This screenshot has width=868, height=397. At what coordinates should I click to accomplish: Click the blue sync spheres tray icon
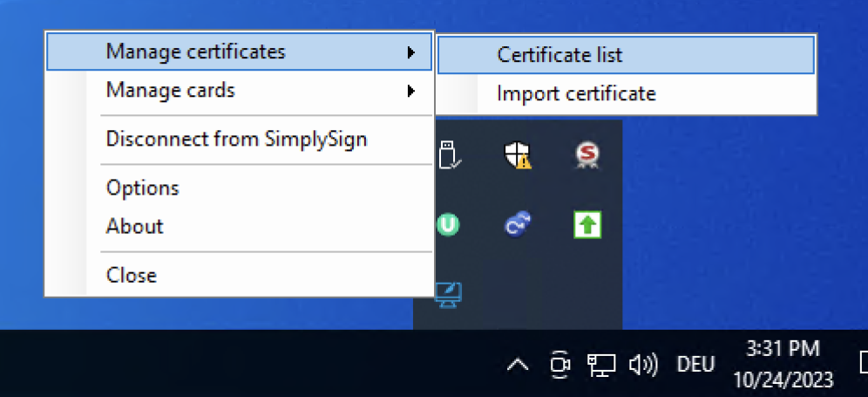(518, 224)
